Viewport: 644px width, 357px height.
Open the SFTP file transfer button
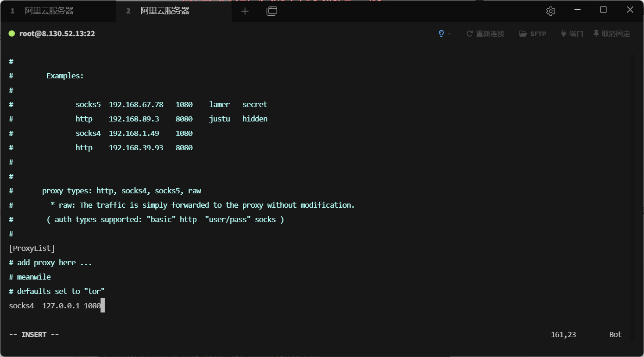pos(533,34)
